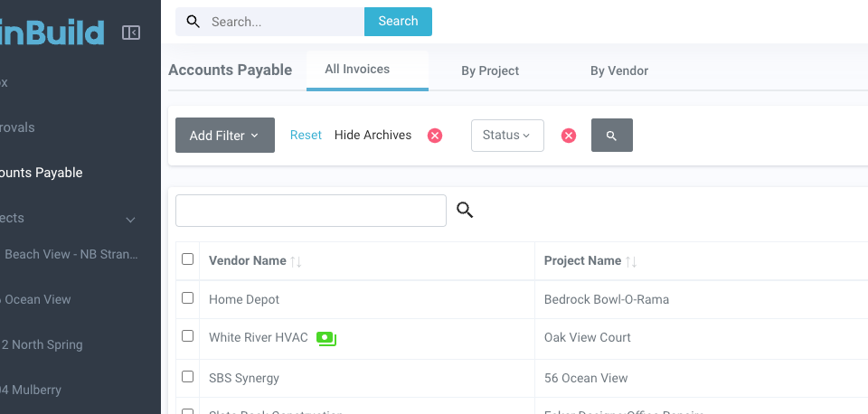Remove the Hide Archives filter

(x=435, y=136)
